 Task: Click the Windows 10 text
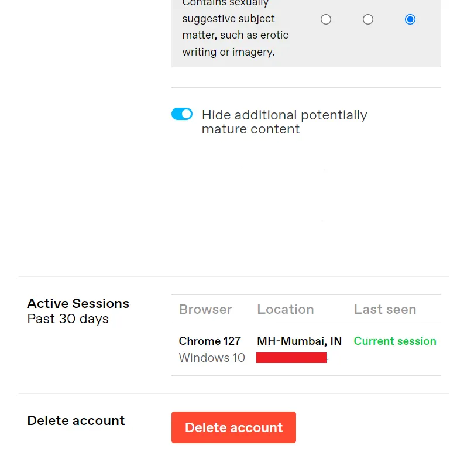pos(212,358)
